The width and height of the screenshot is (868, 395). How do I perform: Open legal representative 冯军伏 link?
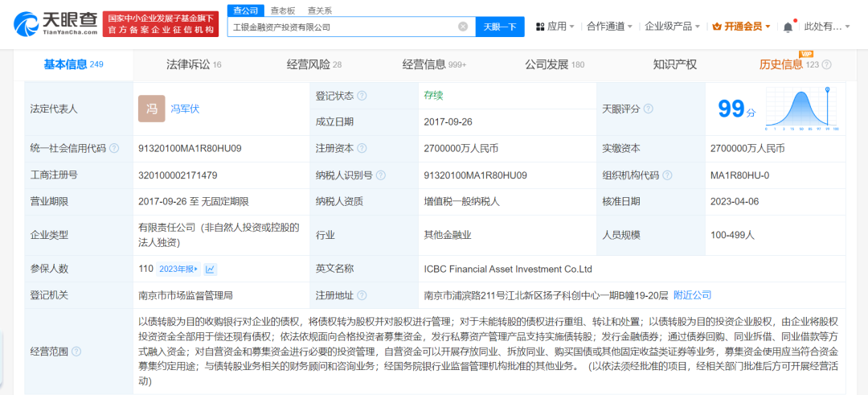(x=186, y=109)
